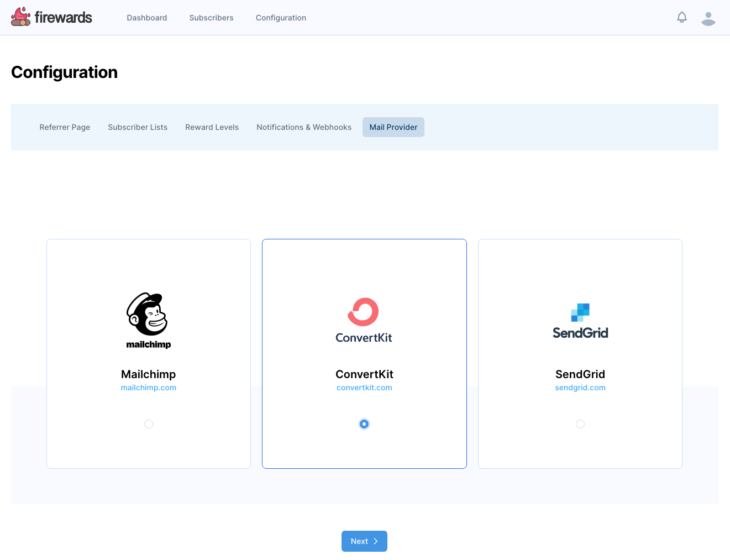
Task: Switch to the Subscriber Lists tab
Action: [x=138, y=127]
